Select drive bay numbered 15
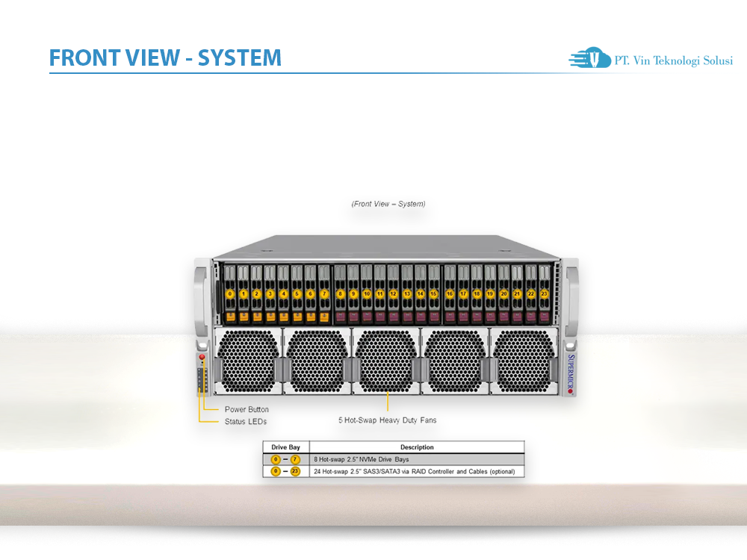The width and height of the screenshot is (747, 560). (433, 293)
